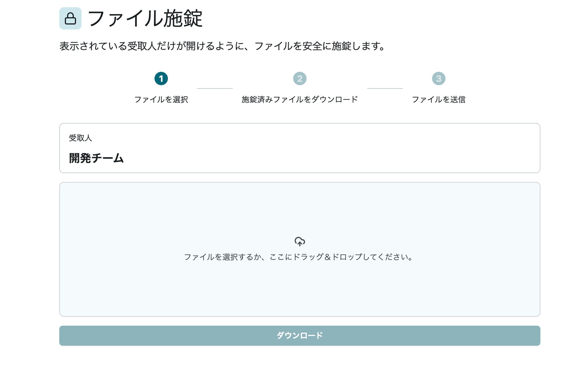Screen dimensions: 588x373
Task: Click the connector line between steps 1 and 2
Action: pyautogui.click(x=215, y=88)
